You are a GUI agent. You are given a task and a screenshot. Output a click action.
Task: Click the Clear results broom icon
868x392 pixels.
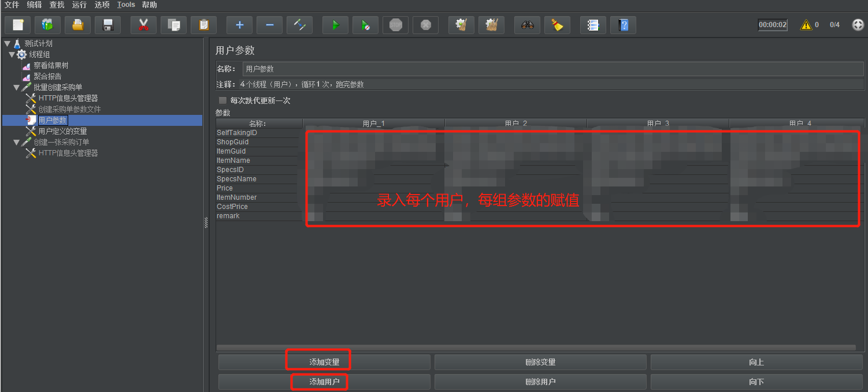[461, 25]
